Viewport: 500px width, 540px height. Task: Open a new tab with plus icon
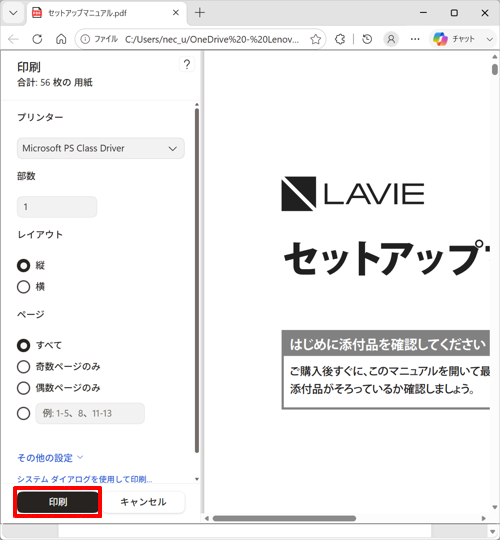click(x=200, y=13)
